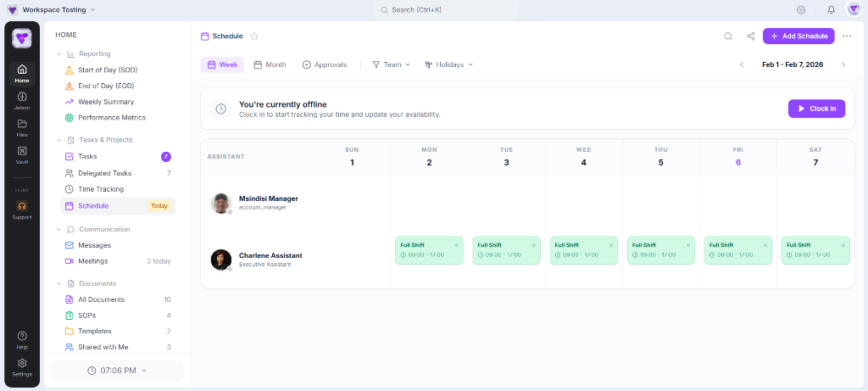The image size is (868, 391).
Task: Open Monday's Full Shift card
Action: [x=429, y=250]
